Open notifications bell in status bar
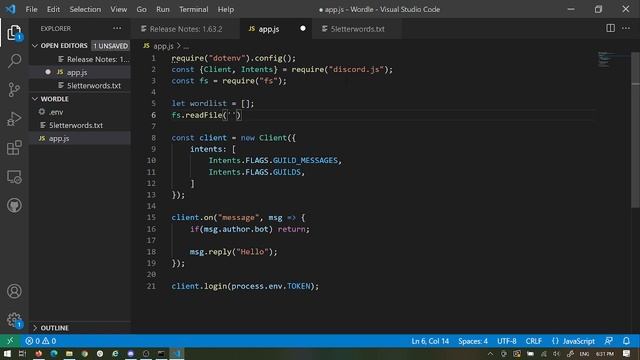Image resolution: width=640 pixels, height=360 pixels. tap(627, 341)
